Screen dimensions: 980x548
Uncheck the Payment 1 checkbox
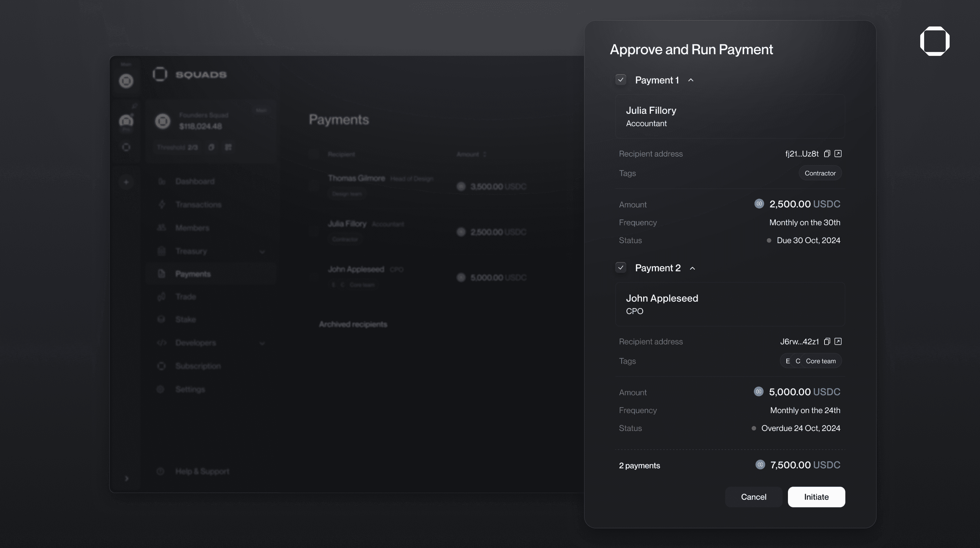pyautogui.click(x=620, y=80)
